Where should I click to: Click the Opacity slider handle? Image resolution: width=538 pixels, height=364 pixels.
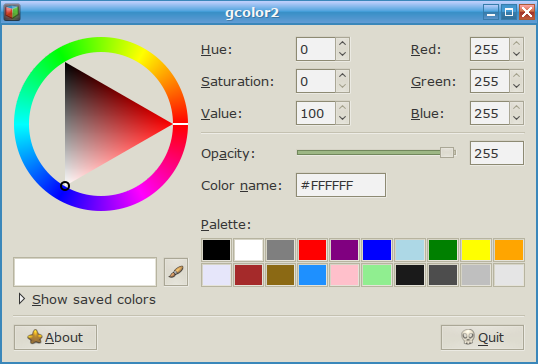(x=447, y=153)
